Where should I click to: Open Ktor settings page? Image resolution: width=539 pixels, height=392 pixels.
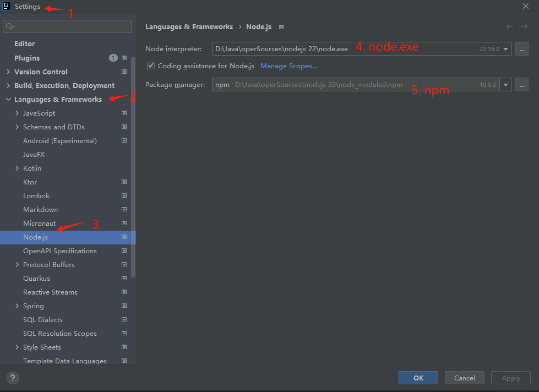point(30,182)
